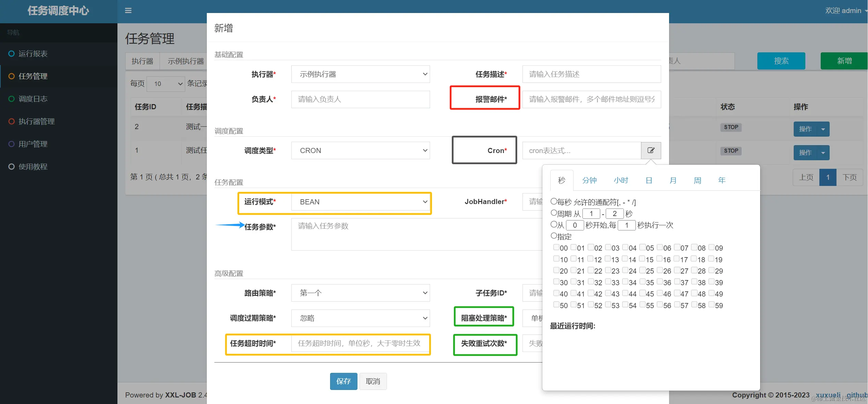
Task: Click the cron expression edit icon
Action: [x=651, y=150]
